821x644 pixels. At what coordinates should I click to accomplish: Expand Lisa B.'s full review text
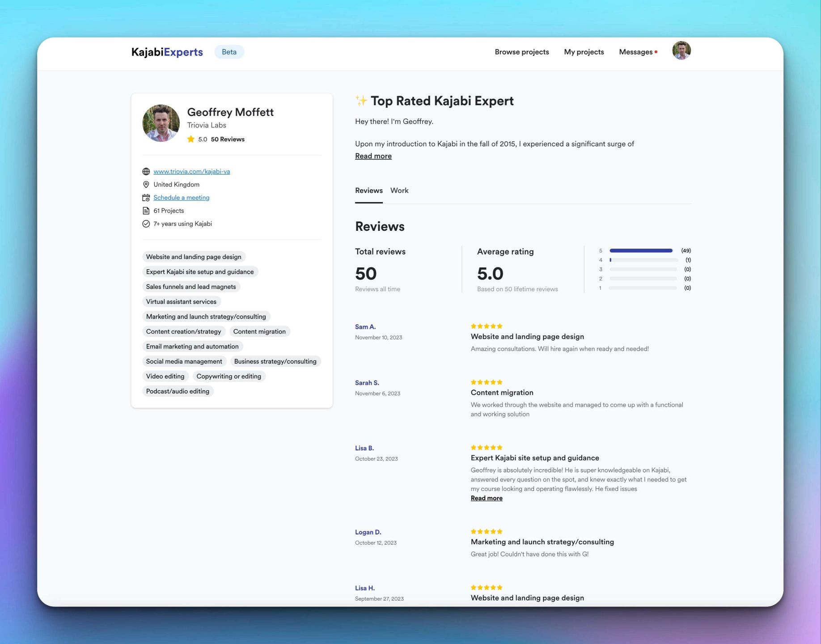487,498
